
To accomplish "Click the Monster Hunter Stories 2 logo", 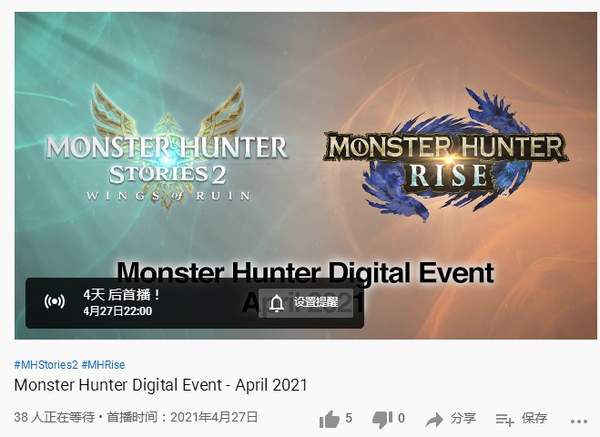I will click(x=167, y=147).
